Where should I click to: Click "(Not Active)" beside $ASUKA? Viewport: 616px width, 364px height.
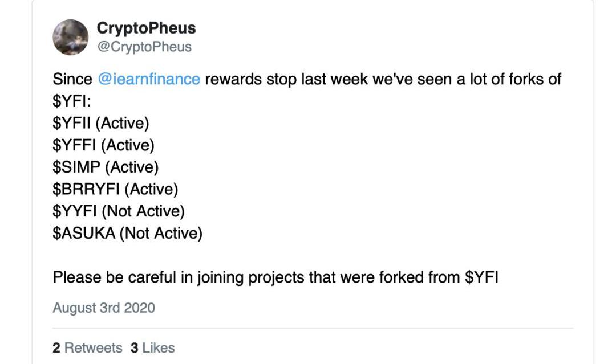pyautogui.click(x=161, y=233)
